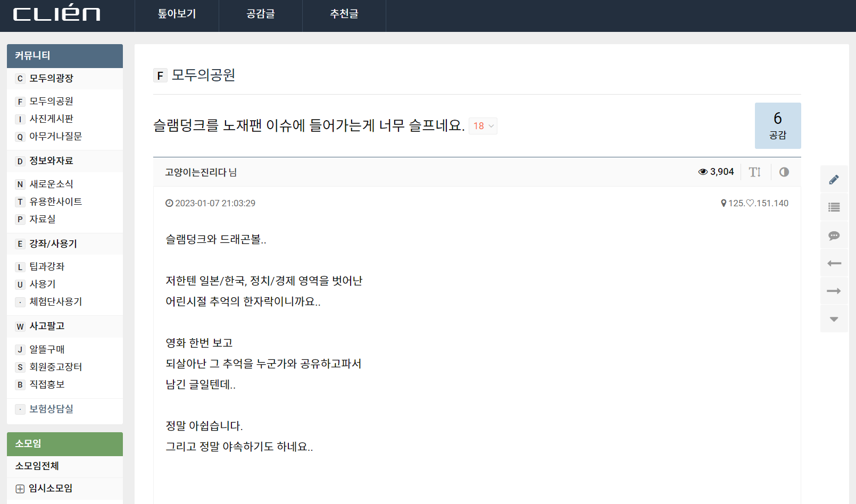The height and width of the screenshot is (504, 856).
Task: Expand the 임시소모임 plus icon
Action: tap(20, 489)
